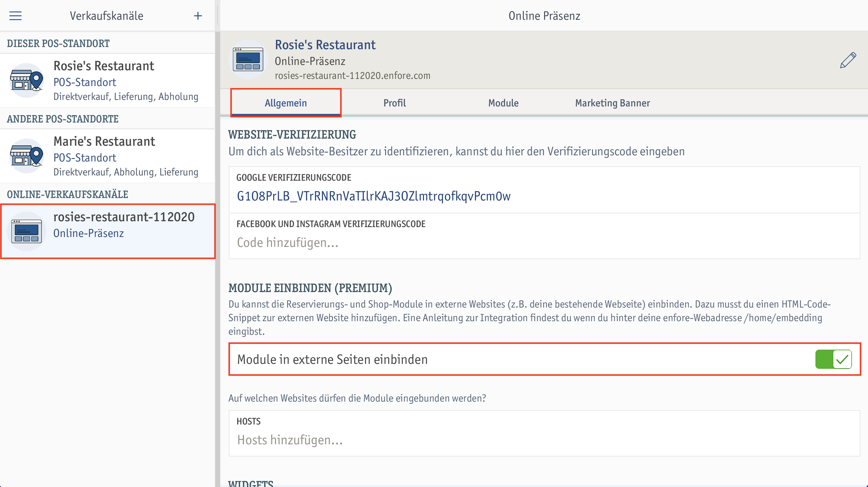Switch to the Profil tab
868x487 pixels.
click(x=395, y=103)
